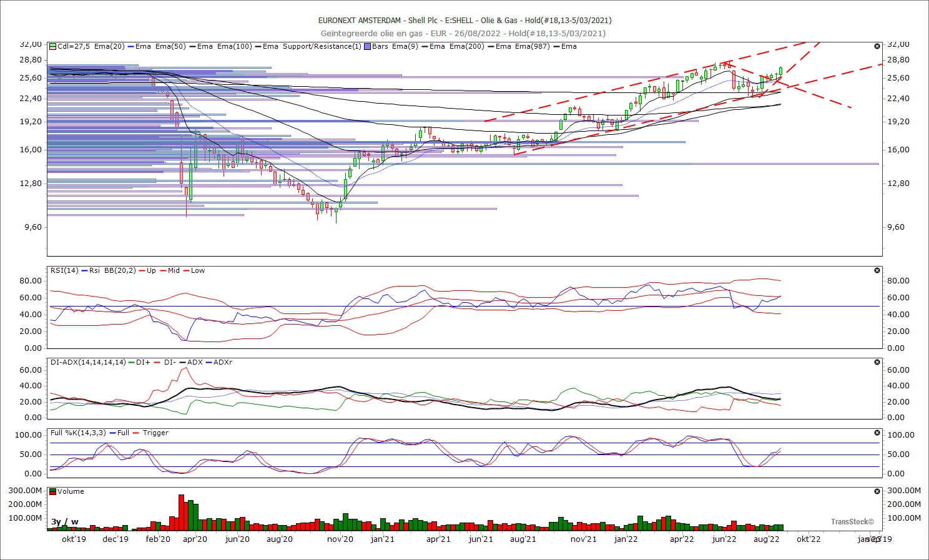Click the blue Rsi line marker
The image size is (929, 560).
[85, 270]
